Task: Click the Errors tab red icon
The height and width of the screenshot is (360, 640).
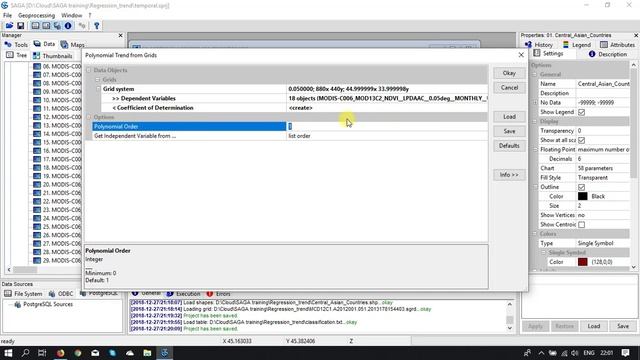Action: [x=210, y=293]
